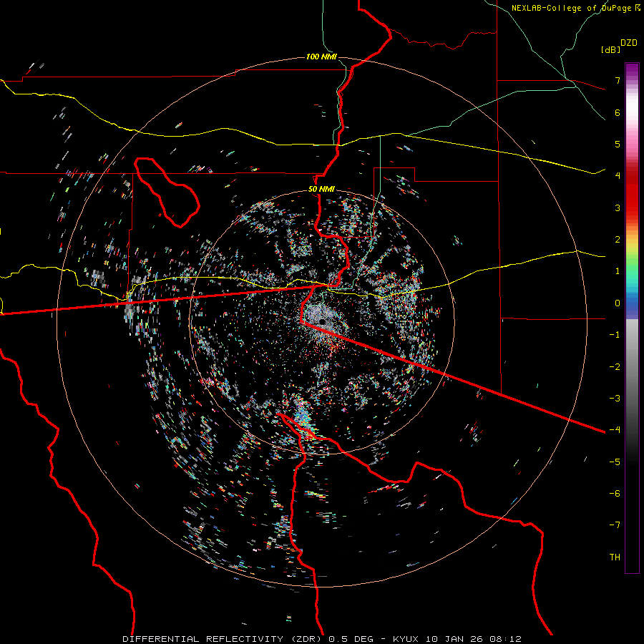Click the 3 value on color scale
This screenshot has width=644, height=644.
(618, 208)
